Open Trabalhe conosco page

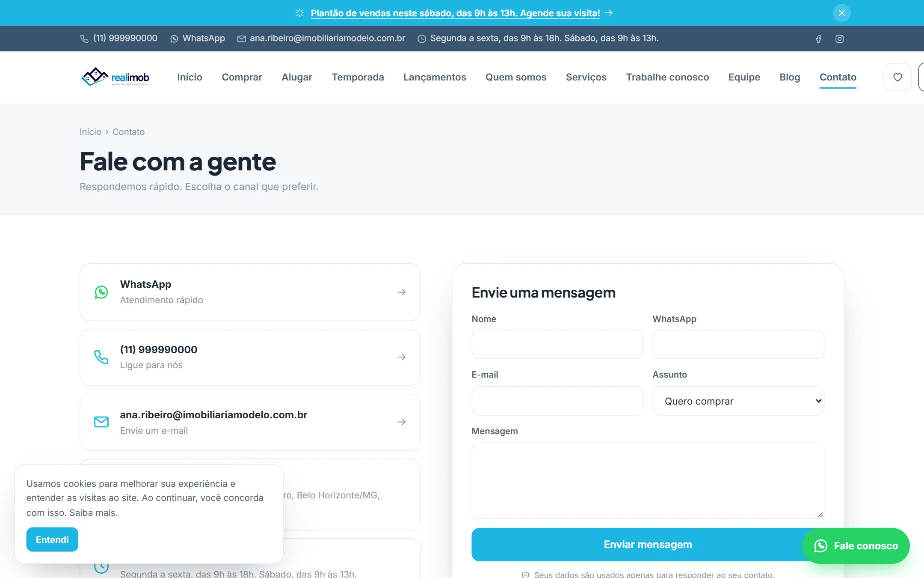667,77
